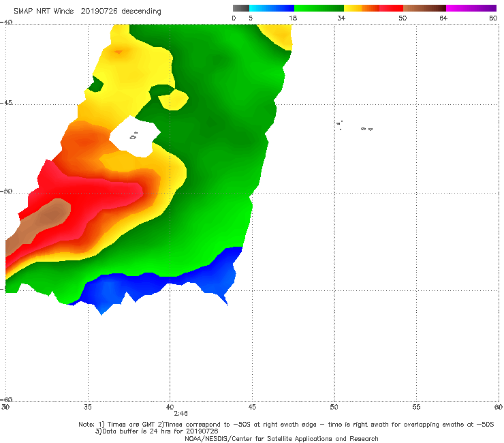Click the '60' longitude axis label
The image size is (504, 443).
499,407
